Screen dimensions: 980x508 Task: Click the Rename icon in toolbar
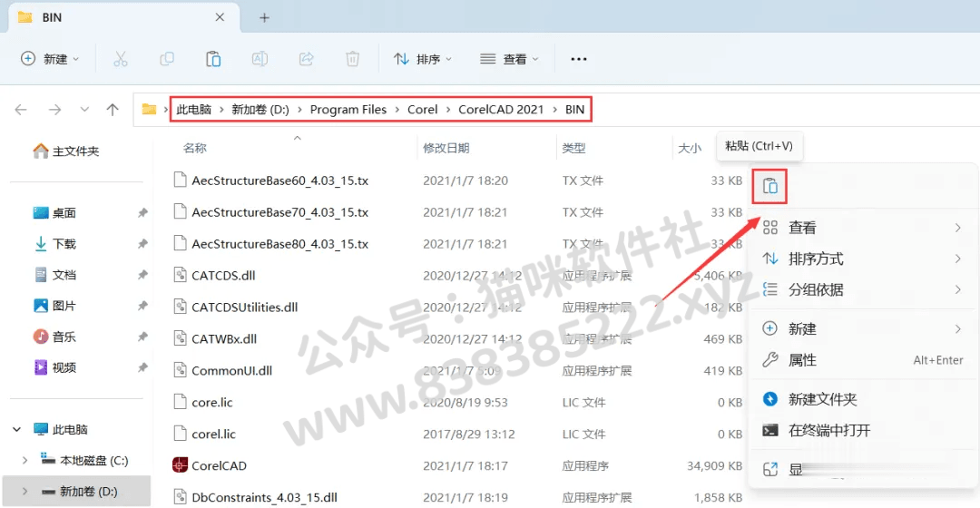[x=260, y=59]
